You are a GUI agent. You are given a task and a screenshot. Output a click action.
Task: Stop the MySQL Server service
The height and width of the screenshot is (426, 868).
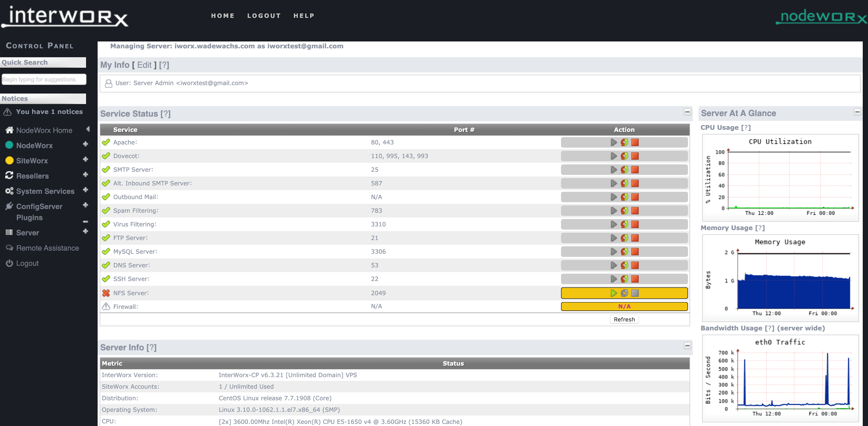coord(635,251)
